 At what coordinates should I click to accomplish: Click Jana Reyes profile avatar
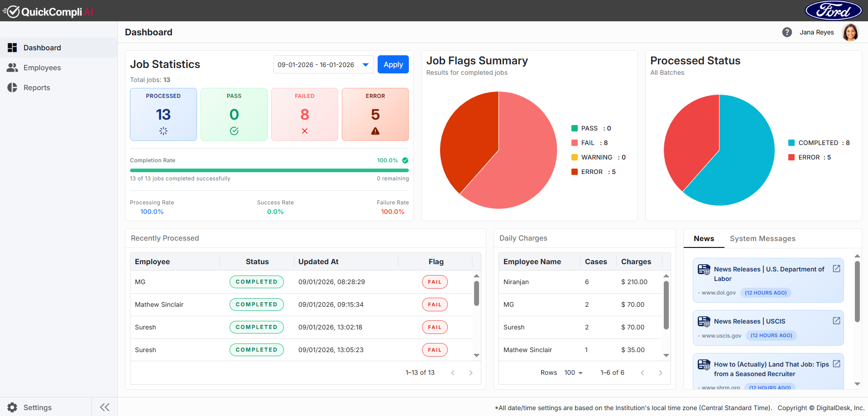(850, 32)
